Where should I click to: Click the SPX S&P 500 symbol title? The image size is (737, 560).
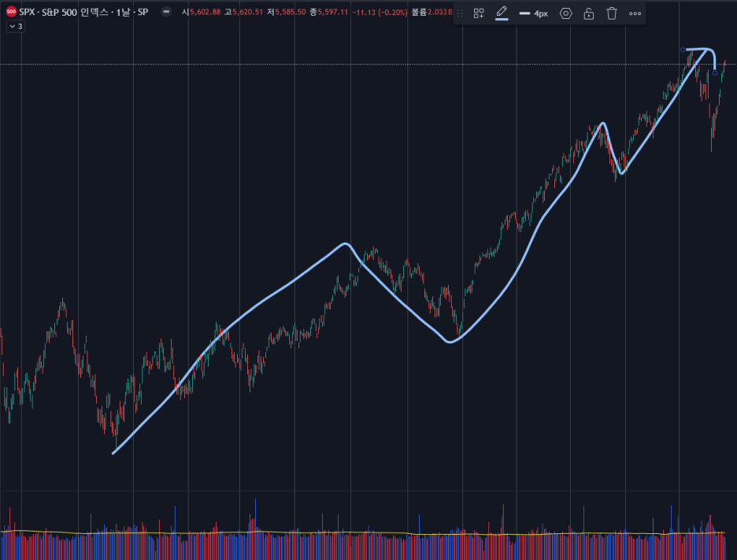tap(83, 13)
